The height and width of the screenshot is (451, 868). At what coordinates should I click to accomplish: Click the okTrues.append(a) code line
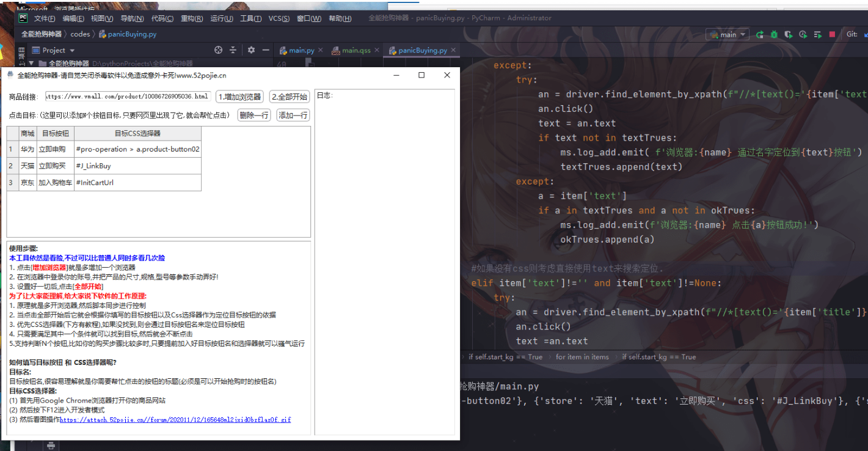point(607,240)
